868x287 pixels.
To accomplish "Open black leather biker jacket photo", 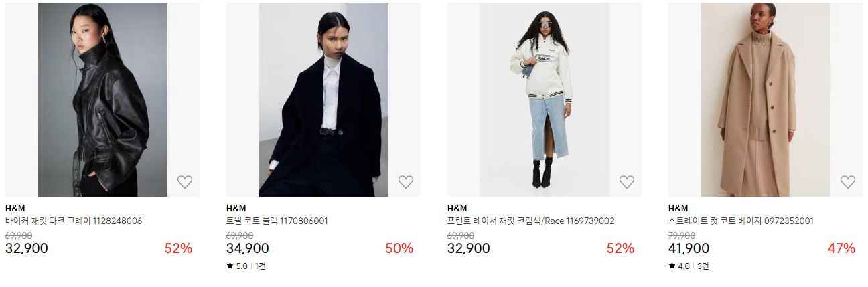I will (x=102, y=100).
